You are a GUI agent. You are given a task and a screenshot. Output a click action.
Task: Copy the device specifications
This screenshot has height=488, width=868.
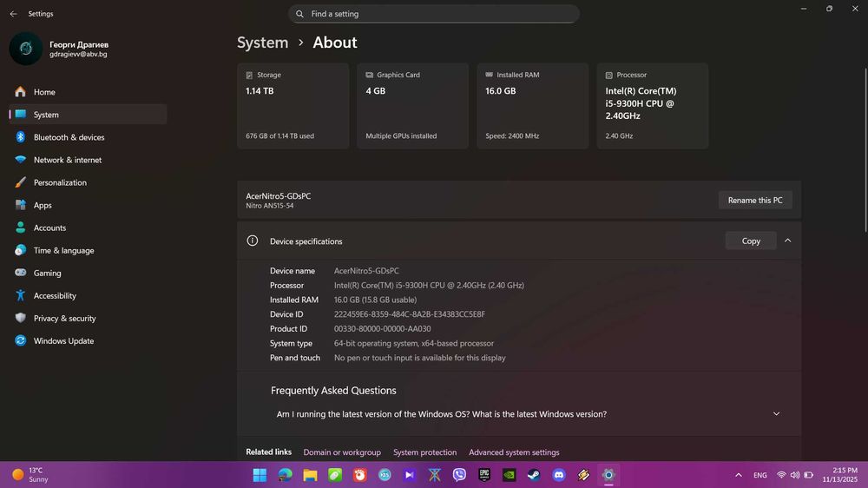coord(751,241)
